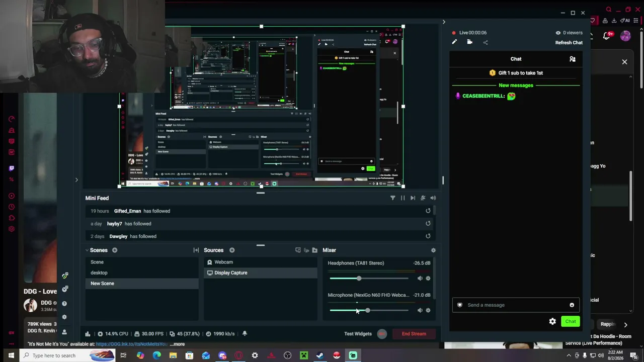Pause the Mini Feed alert queue
The height and width of the screenshot is (362, 644).
pos(403,198)
